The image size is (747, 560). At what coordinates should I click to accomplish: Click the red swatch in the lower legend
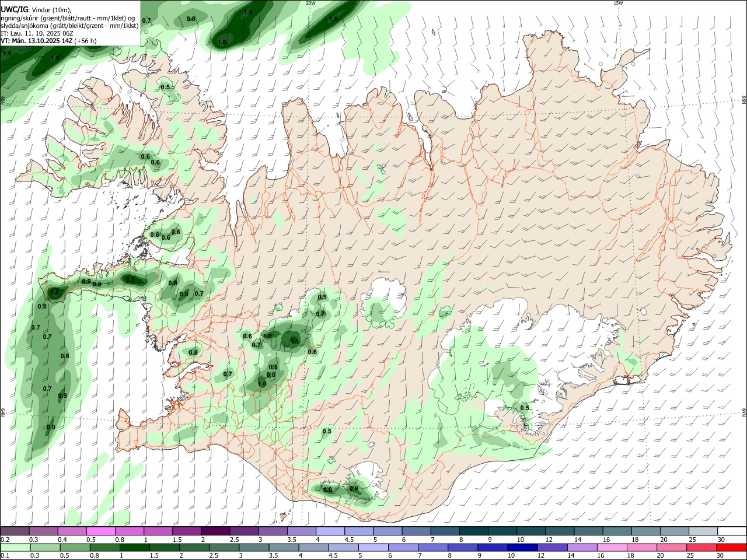coord(731,547)
